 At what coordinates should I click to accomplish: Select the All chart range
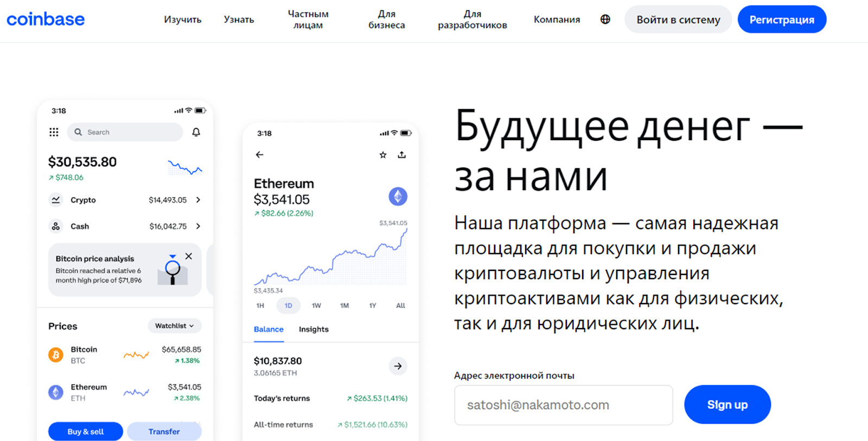400,306
